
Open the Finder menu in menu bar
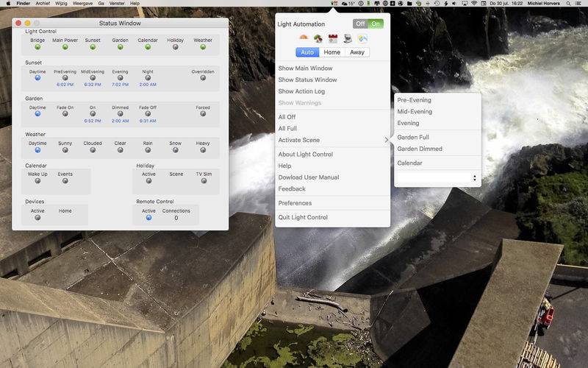click(x=24, y=4)
